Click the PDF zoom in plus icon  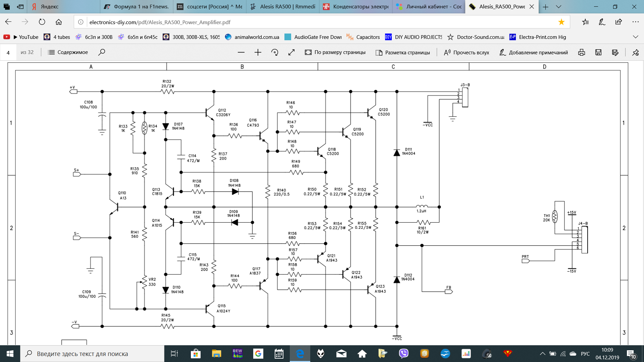pos(258,52)
